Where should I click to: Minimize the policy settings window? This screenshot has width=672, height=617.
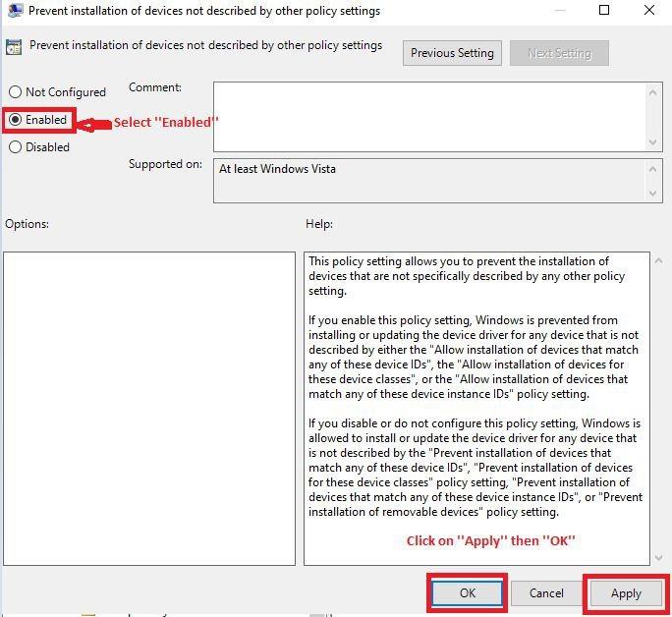coord(557,11)
